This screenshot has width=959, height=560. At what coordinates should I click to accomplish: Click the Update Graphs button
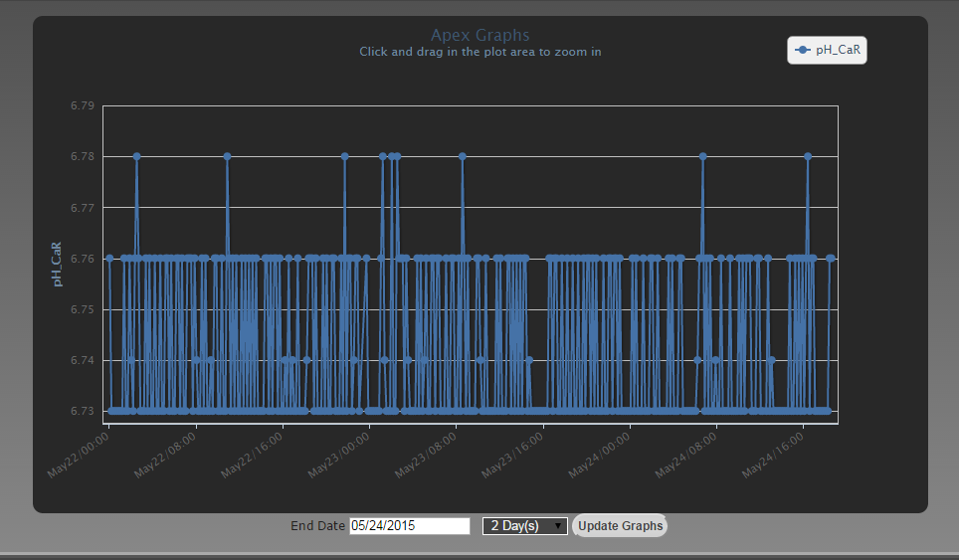click(x=620, y=526)
